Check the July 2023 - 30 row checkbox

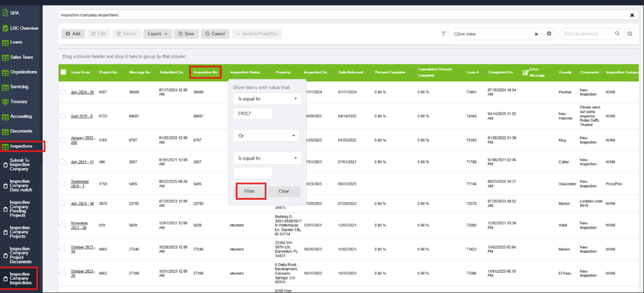pos(63,203)
